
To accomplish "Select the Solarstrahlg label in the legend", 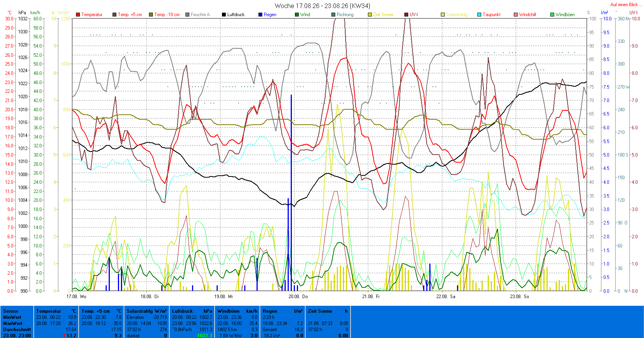I will [x=457, y=15].
